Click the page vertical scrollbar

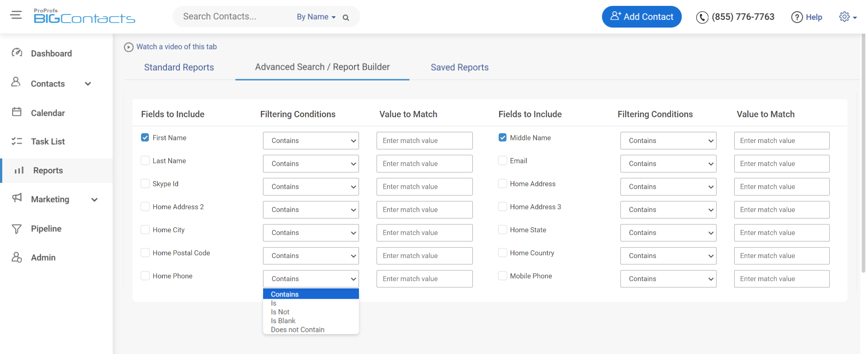[863, 154]
